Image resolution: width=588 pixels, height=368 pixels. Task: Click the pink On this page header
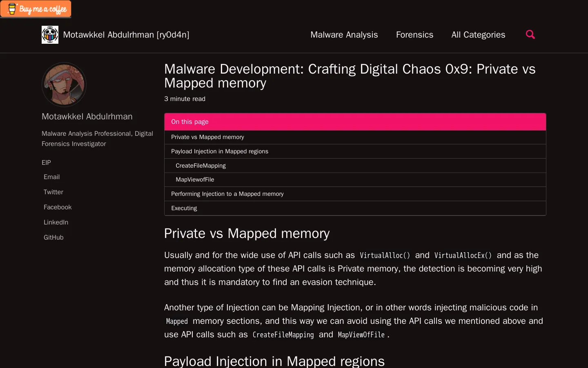pos(354,122)
